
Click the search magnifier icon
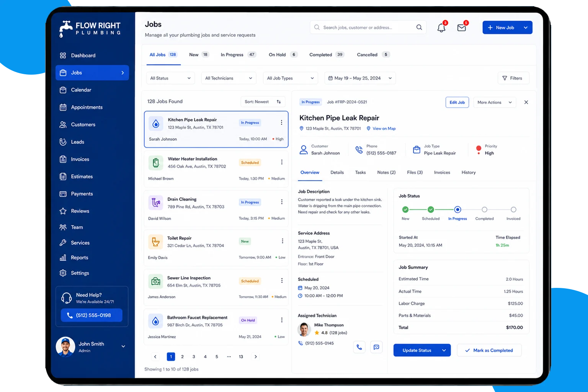click(x=419, y=27)
